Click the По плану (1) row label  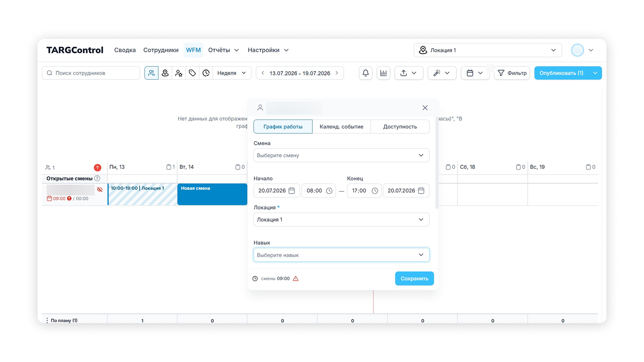(x=64, y=320)
